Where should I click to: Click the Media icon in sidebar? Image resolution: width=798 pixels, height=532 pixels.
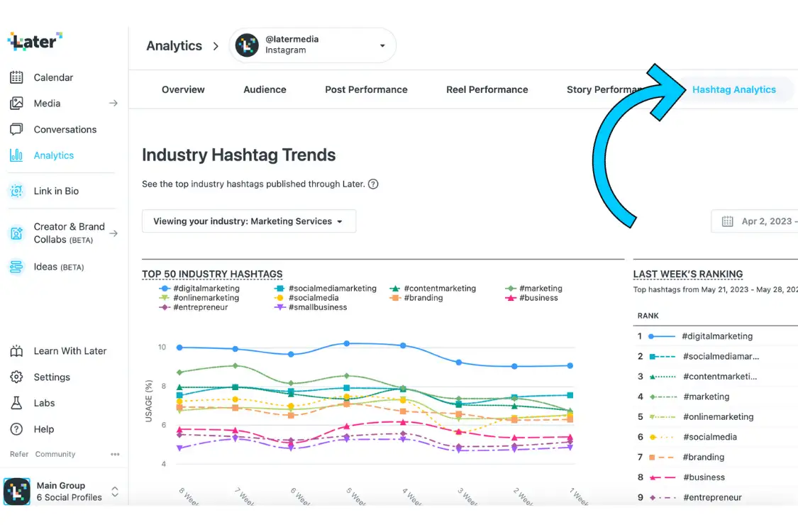coord(16,104)
